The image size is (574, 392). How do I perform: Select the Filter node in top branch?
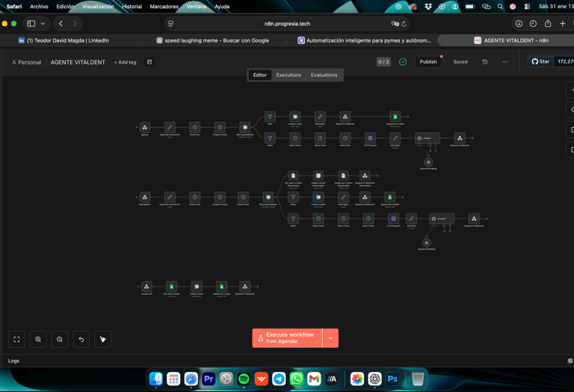tap(270, 116)
